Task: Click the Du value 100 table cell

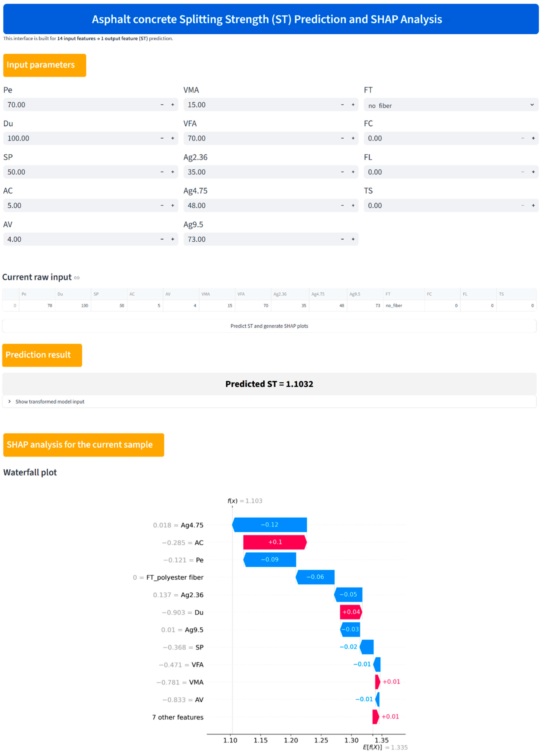Action: (x=73, y=306)
